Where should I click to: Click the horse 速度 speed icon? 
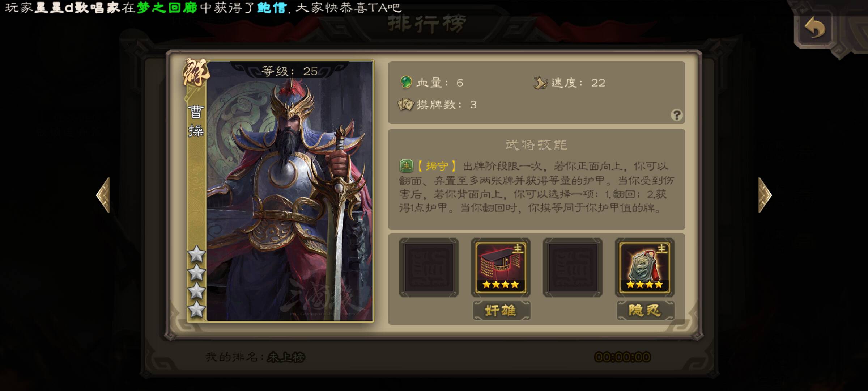point(540,83)
